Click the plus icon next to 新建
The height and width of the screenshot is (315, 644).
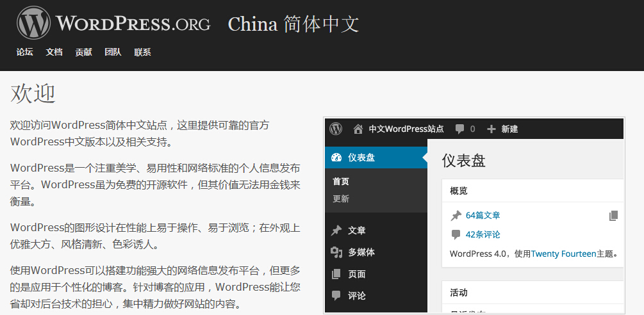[x=491, y=129]
